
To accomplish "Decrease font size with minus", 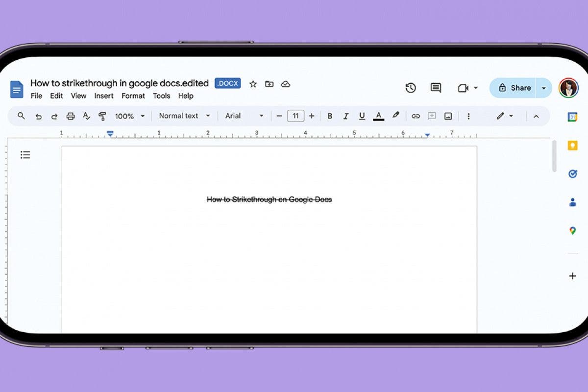I will [279, 116].
